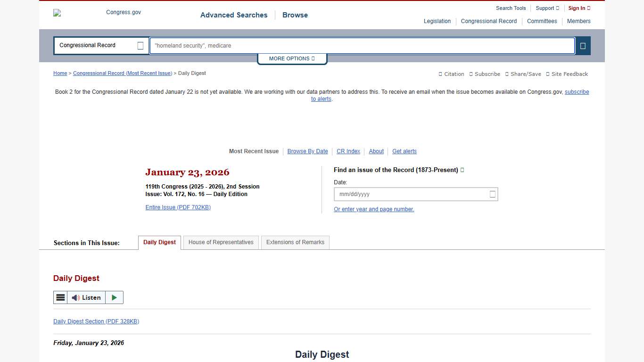Click the speaker icon on the Listen button
This screenshot has height=362, width=644.
coord(75,297)
